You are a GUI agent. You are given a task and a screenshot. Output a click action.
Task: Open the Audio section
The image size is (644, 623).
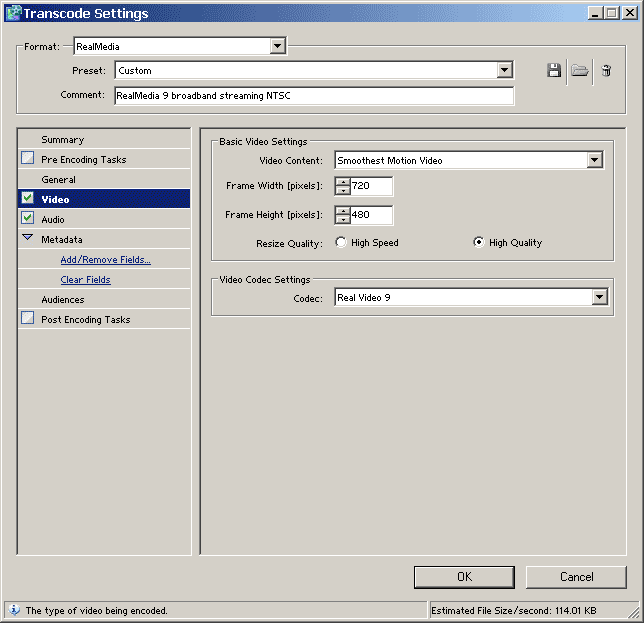tap(104, 219)
